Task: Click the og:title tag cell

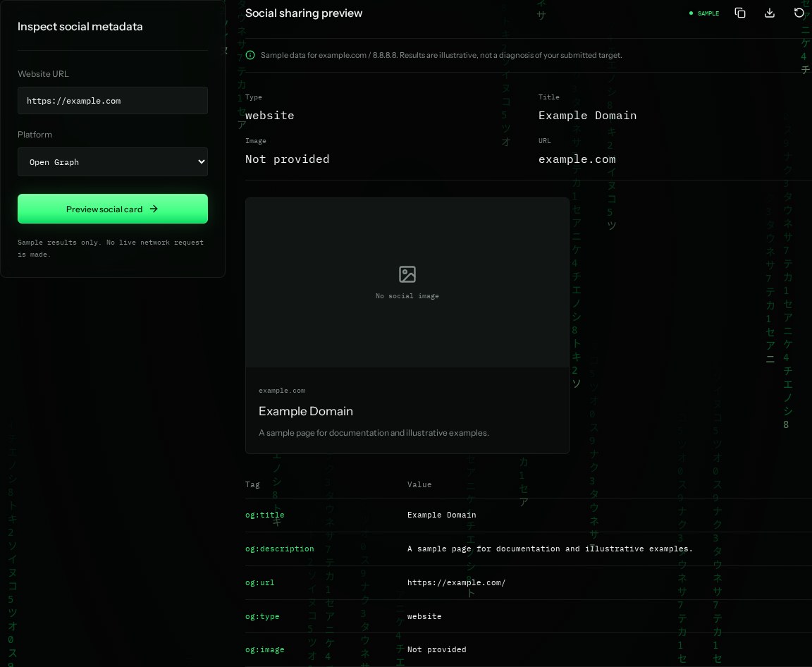Action: 264,515
